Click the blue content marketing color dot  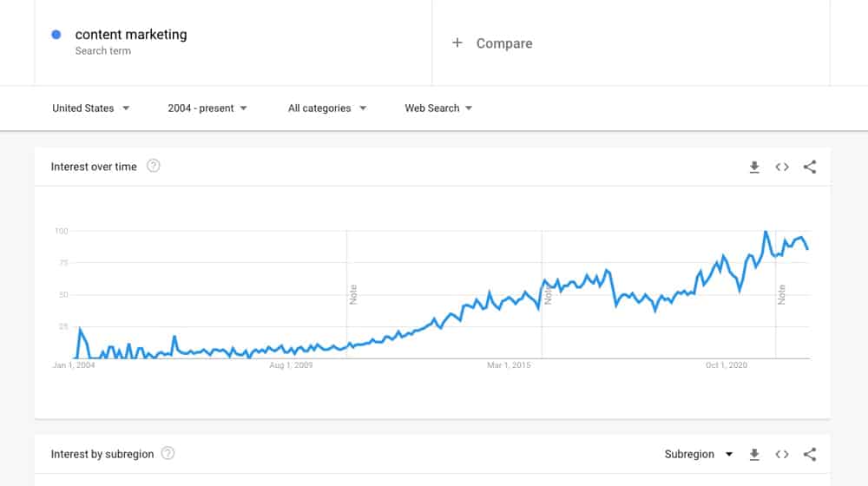click(56, 35)
